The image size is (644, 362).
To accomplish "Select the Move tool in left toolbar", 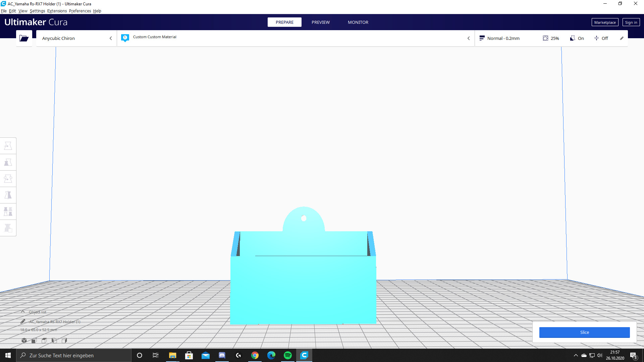I will tap(8, 146).
